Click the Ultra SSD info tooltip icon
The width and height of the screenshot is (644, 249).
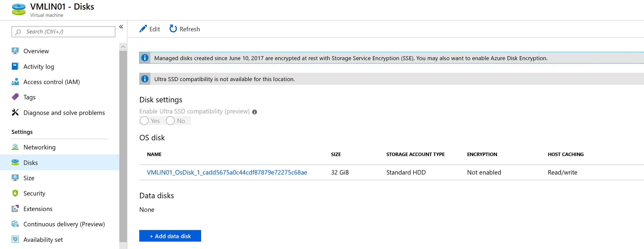point(255,112)
